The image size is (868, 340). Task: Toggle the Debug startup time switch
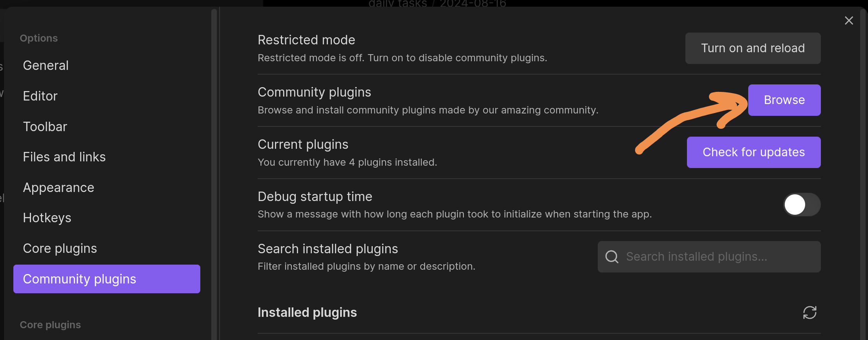pyautogui.click(x=802, y=205)
